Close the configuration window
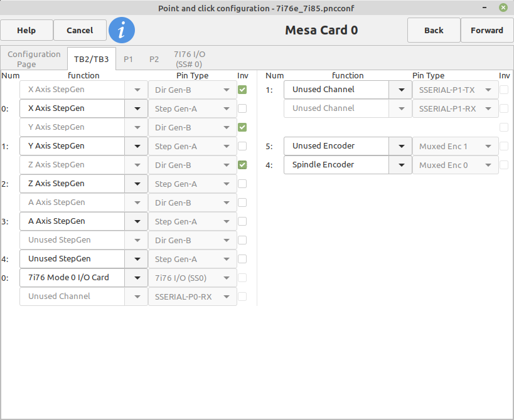 click(503, 8)
